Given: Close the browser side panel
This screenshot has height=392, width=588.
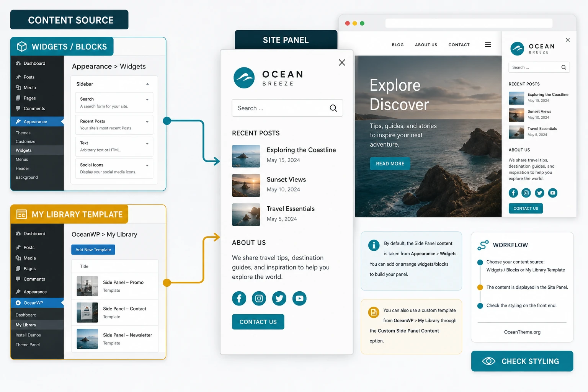Looking at the screenshot, I should [x=568, y=40].
